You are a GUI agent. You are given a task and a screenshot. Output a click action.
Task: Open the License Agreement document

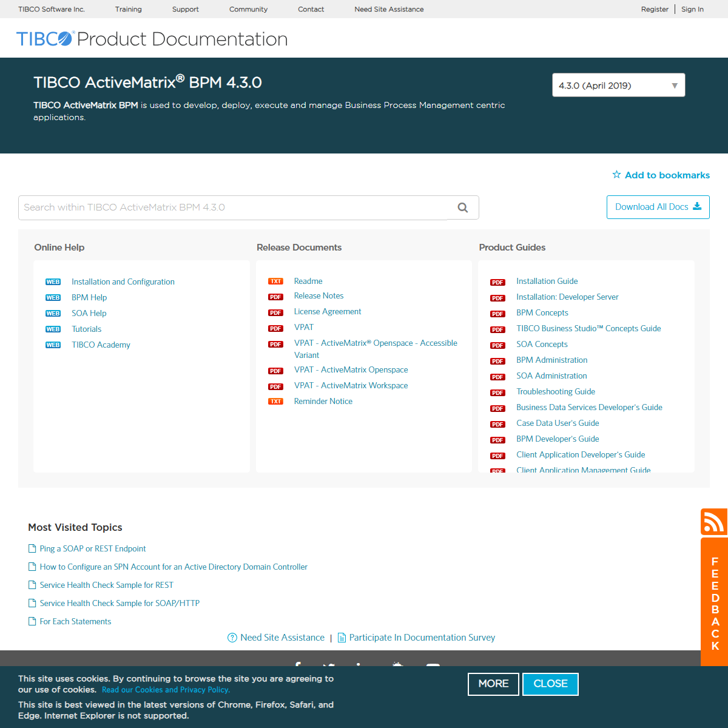point(328,311)
